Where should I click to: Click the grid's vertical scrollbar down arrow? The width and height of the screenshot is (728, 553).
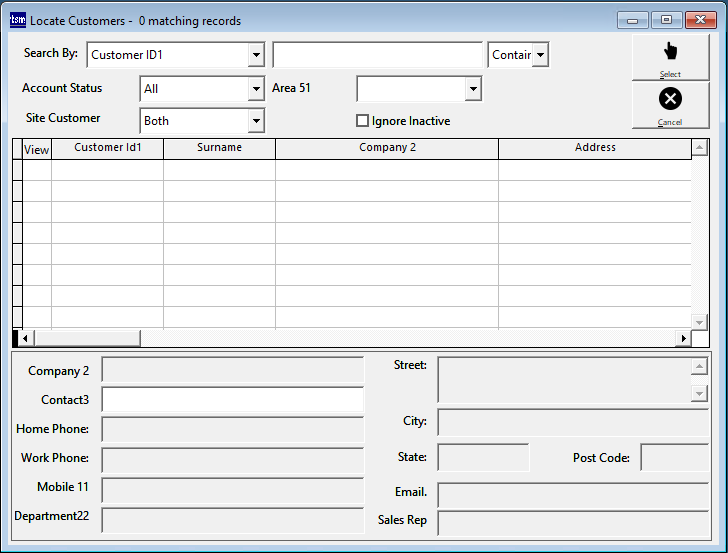click(700, 321)
